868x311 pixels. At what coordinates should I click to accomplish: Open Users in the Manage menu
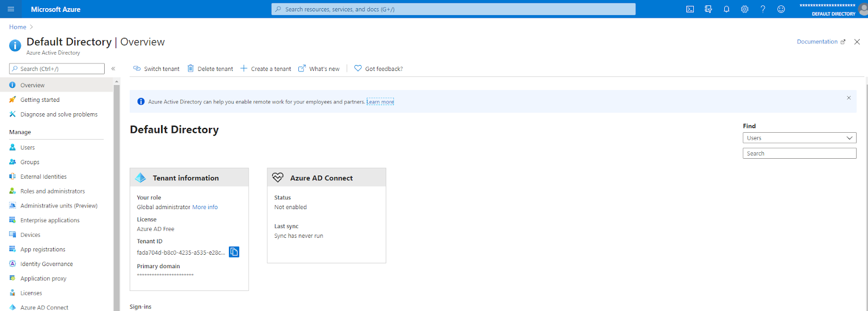[x=28, y=147]
